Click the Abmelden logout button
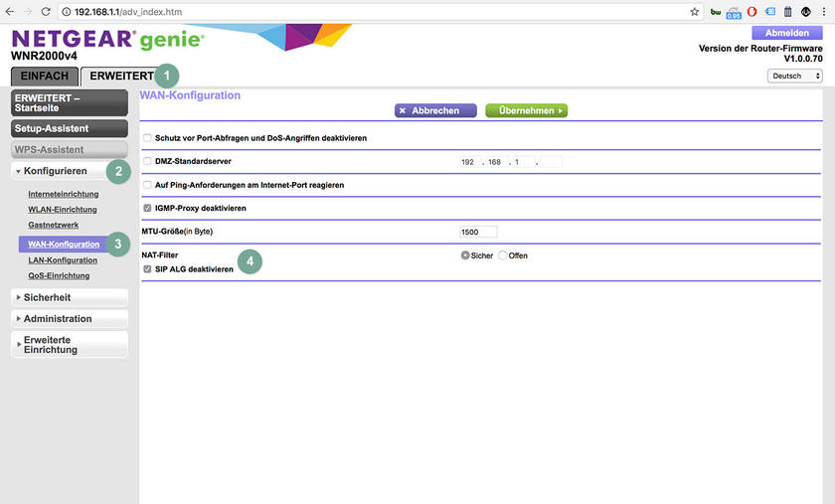The width and height of the screenshot is (835, 504). click(786, 33)
